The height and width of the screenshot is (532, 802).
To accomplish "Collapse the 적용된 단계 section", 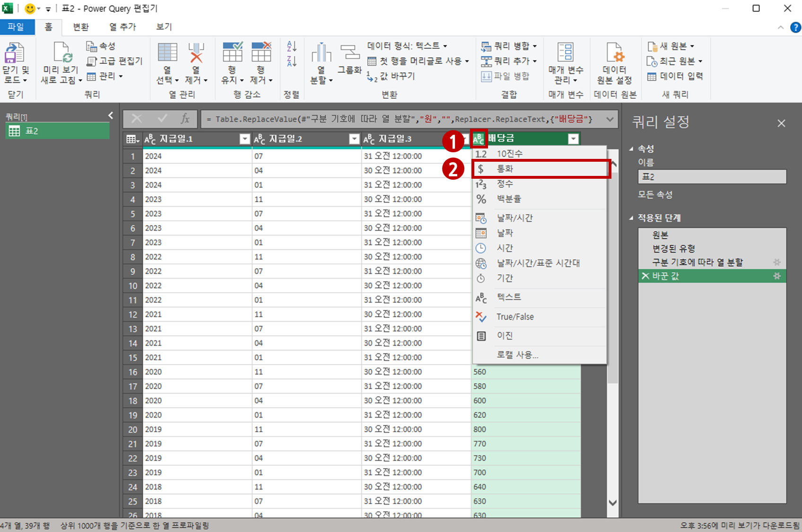I will point(631,218).
